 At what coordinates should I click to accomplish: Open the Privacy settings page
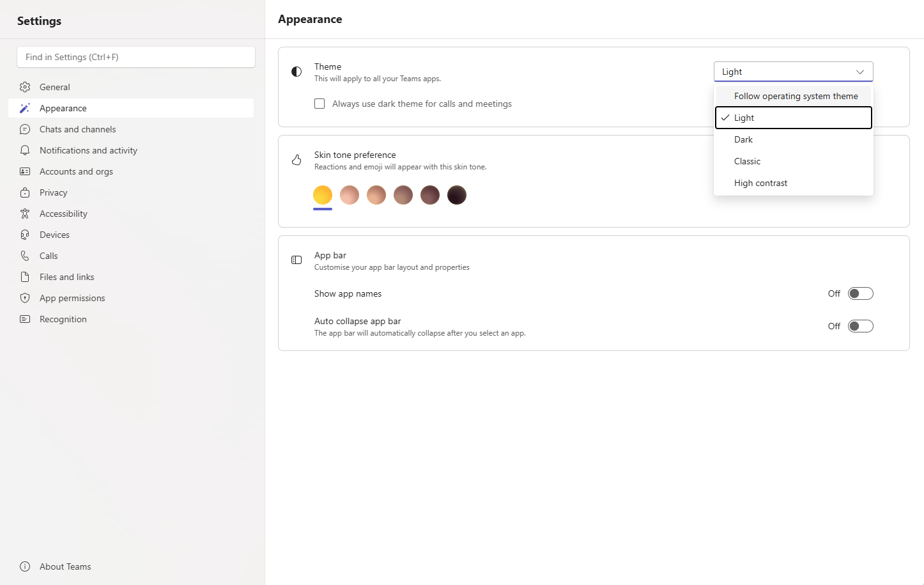pyautogui.click(x=131, y=192)
